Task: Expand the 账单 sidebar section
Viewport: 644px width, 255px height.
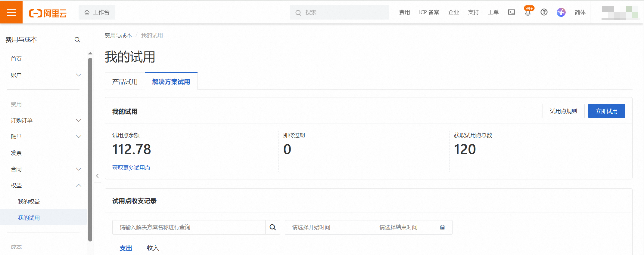Action: click(x=44, y=137)
